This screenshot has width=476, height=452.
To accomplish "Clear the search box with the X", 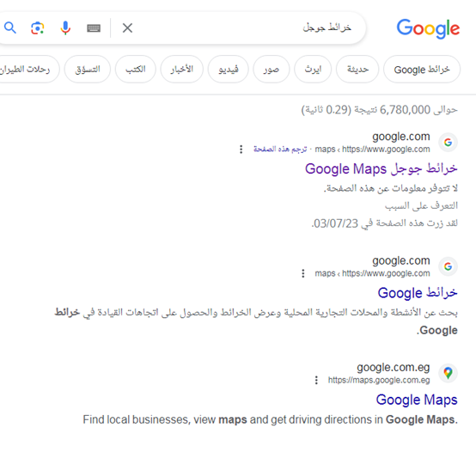I will pyautogui.click(x=127, y=27).
